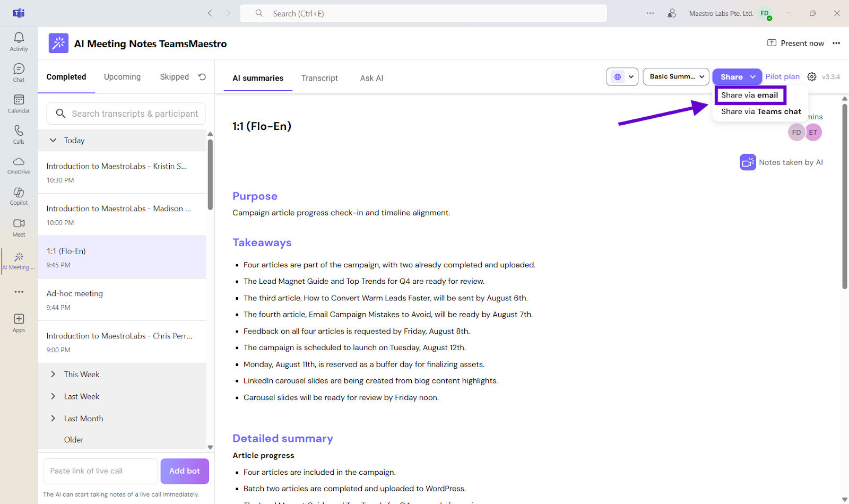
Task: Open the Pilot plan link
Action: 783,77
